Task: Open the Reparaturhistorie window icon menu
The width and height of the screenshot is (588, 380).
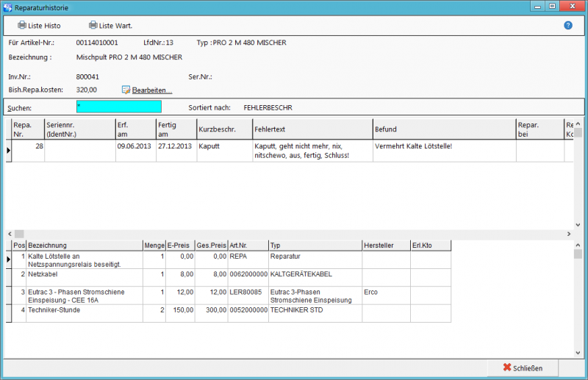Action: (7, 7)
